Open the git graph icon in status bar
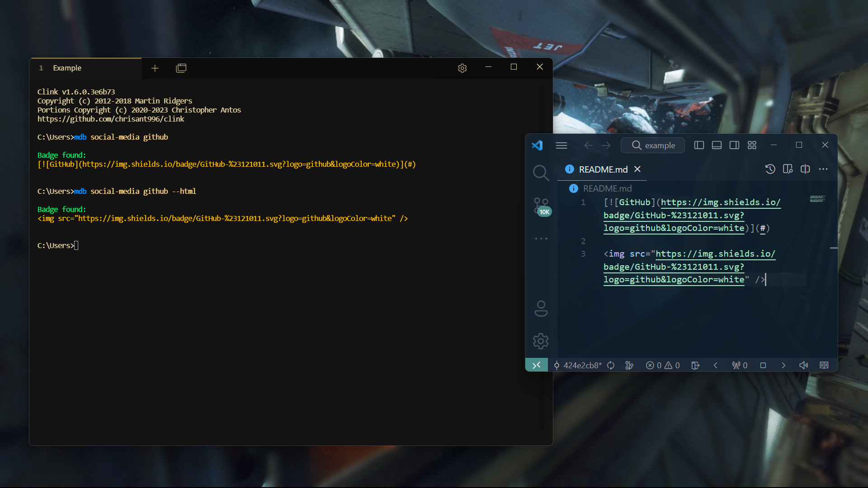The height and width of the screenshot is (488, 868). pyautogui.click(x=629, y=365)
